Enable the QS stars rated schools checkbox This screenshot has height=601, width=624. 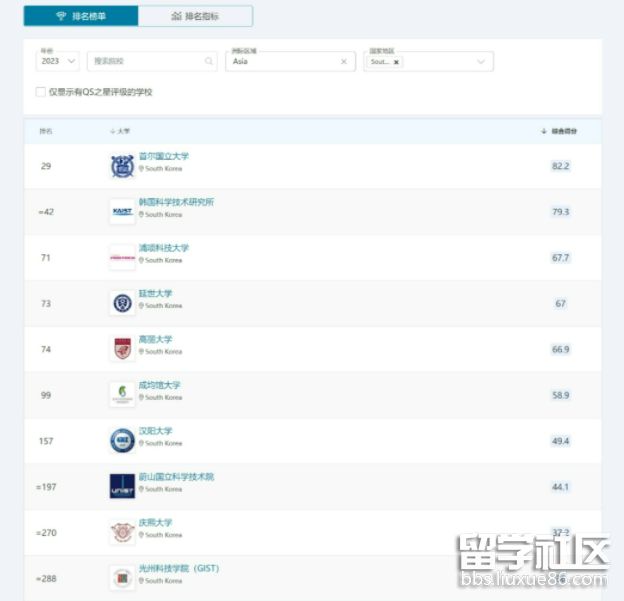[41, 92]
